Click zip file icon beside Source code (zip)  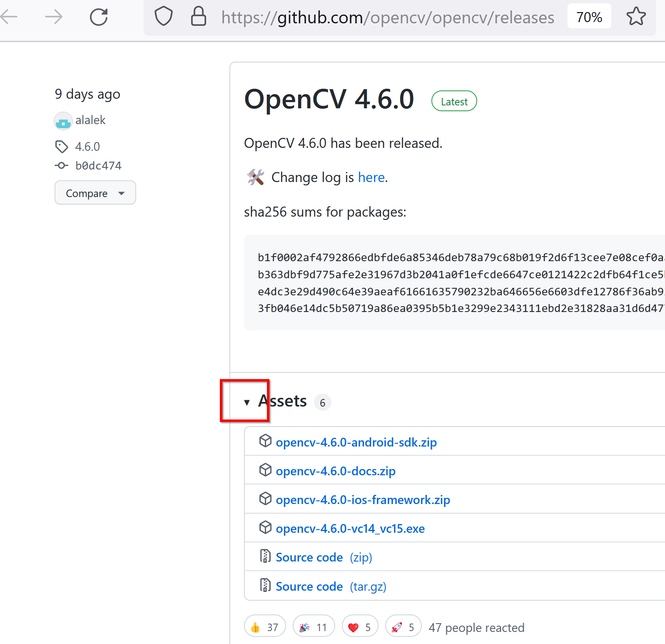[265, 556]
